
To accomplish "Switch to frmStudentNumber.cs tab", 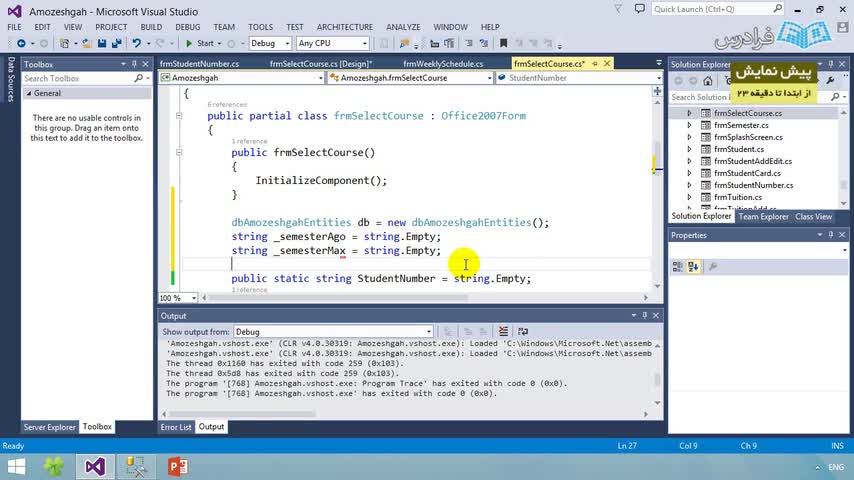I will (199, 64).
